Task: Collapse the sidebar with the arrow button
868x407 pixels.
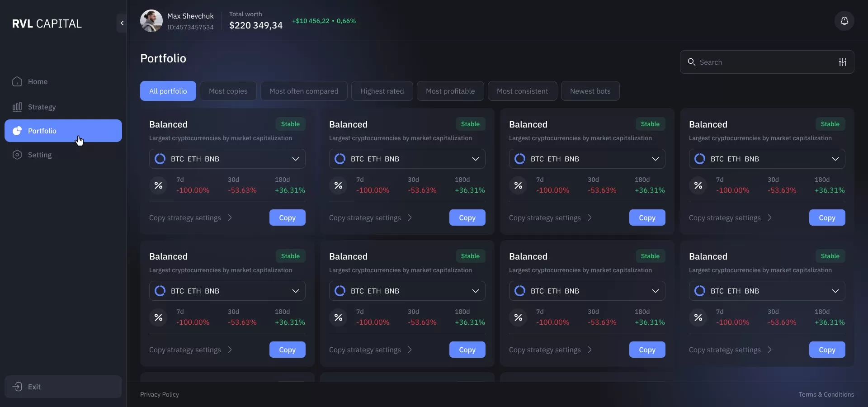Action: [x=122, y=23]
